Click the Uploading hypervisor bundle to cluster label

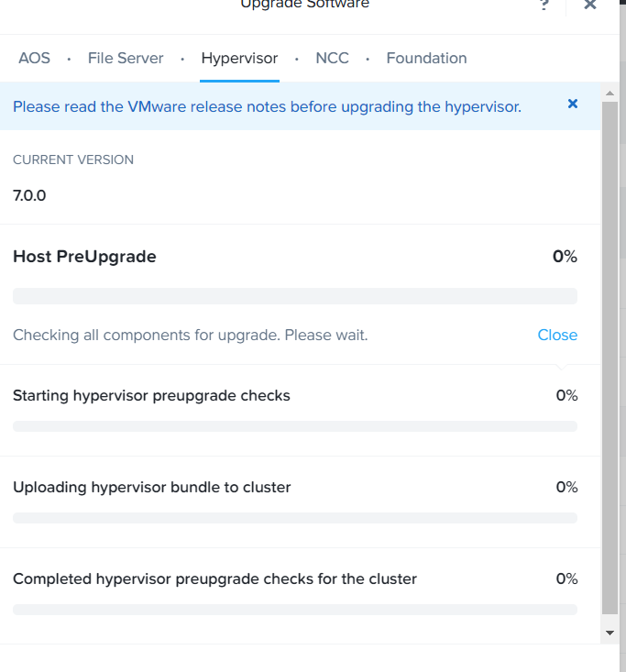(152, 487)
